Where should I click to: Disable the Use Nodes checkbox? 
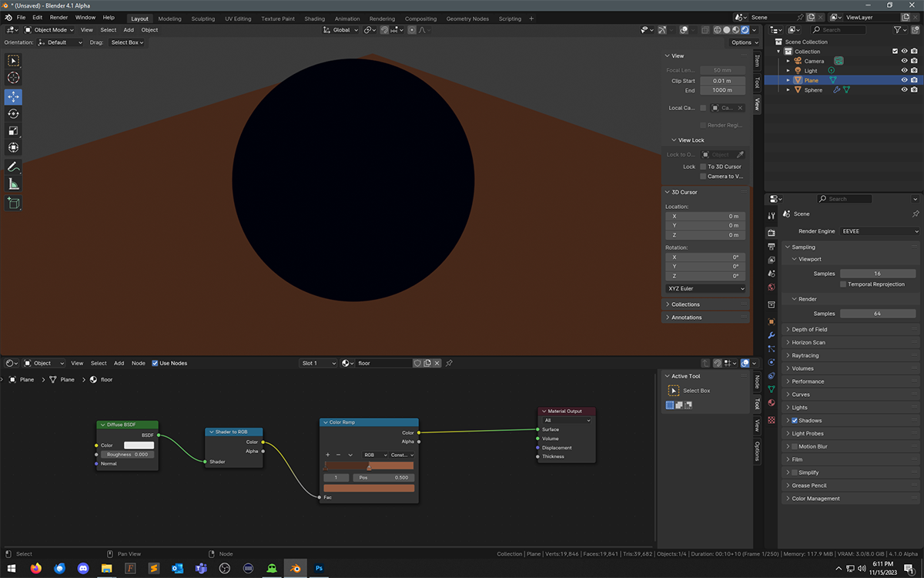pos(155,363)
